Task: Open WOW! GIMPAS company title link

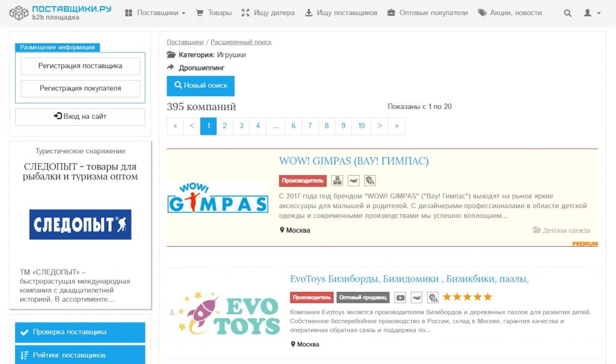Action: tap(354, 161)
